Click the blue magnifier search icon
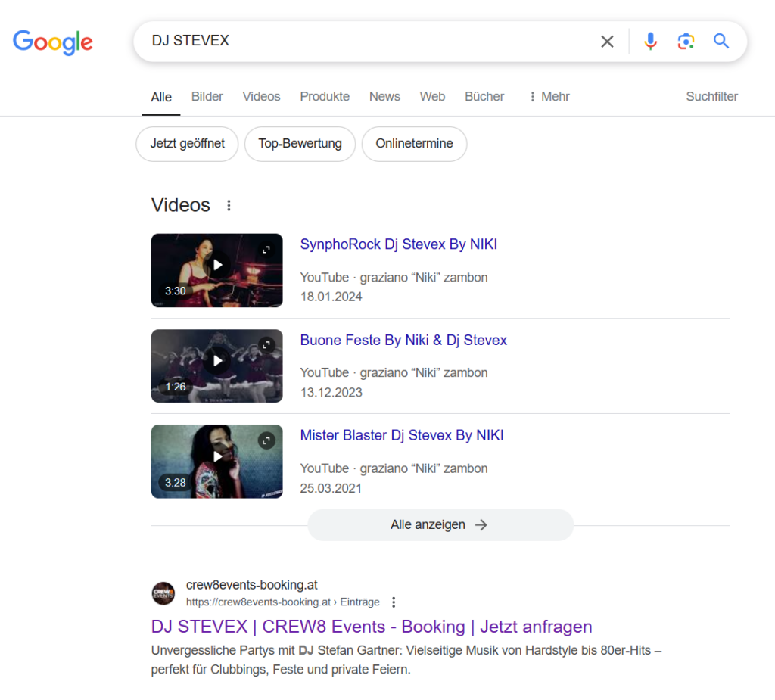This screenshot has width=775, height=700. pyautogui.click(x=721, y=42)
